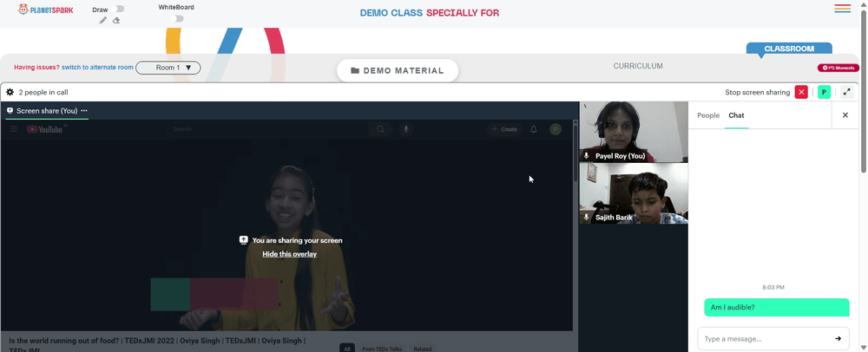
Task: Select the eraser tool
Action: 116,21
